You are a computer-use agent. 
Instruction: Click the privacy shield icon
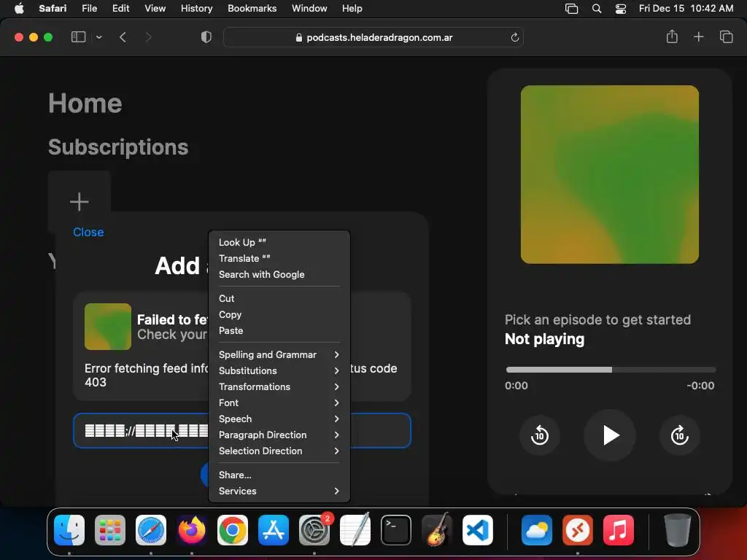(206, 37)
